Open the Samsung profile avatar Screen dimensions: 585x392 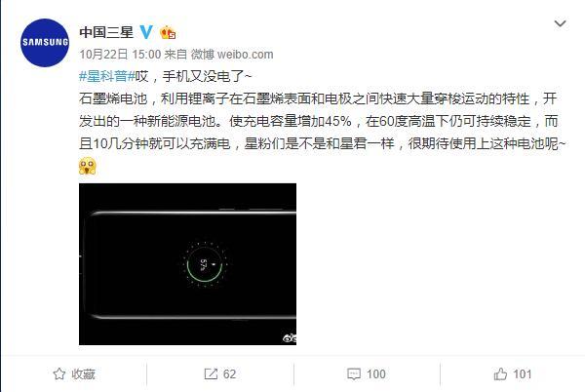pos(45,43)
